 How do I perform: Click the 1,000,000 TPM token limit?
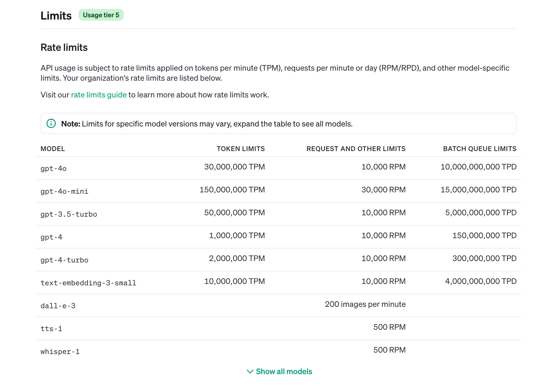pos(237,236)
